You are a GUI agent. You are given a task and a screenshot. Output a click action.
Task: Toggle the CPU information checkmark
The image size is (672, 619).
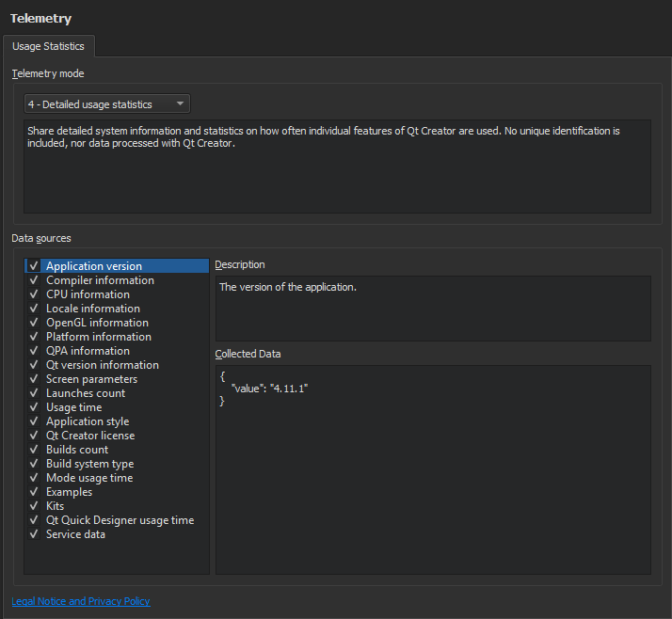[33, 294]
